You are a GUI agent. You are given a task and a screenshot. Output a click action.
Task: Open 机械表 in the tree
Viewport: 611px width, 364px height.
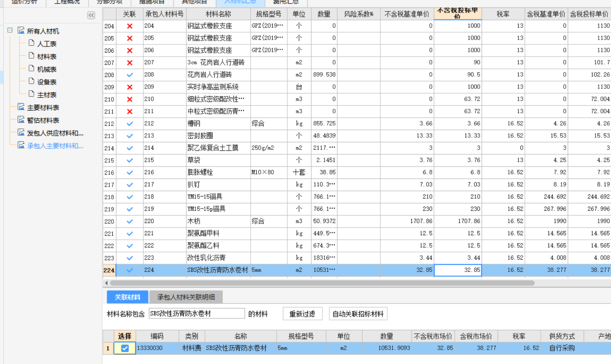47,69
